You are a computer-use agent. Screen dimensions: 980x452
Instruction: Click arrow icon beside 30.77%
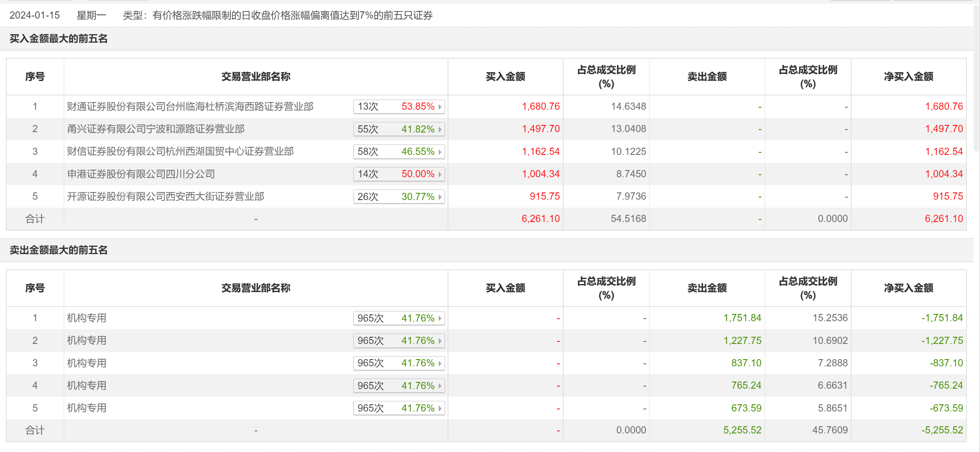(440, 197)
